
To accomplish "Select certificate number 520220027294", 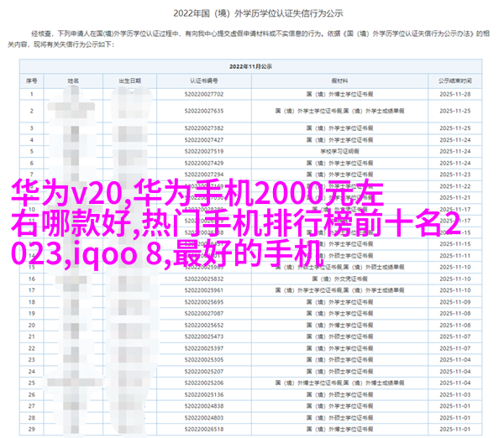I will click(204, 175).
